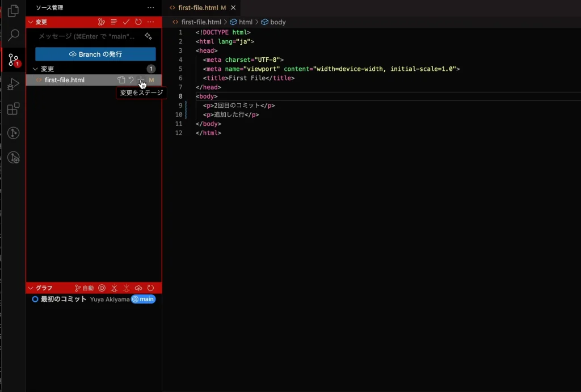Click the bottom activity bar source history icon
Screen dimensions: 581x392
(14, 158)
